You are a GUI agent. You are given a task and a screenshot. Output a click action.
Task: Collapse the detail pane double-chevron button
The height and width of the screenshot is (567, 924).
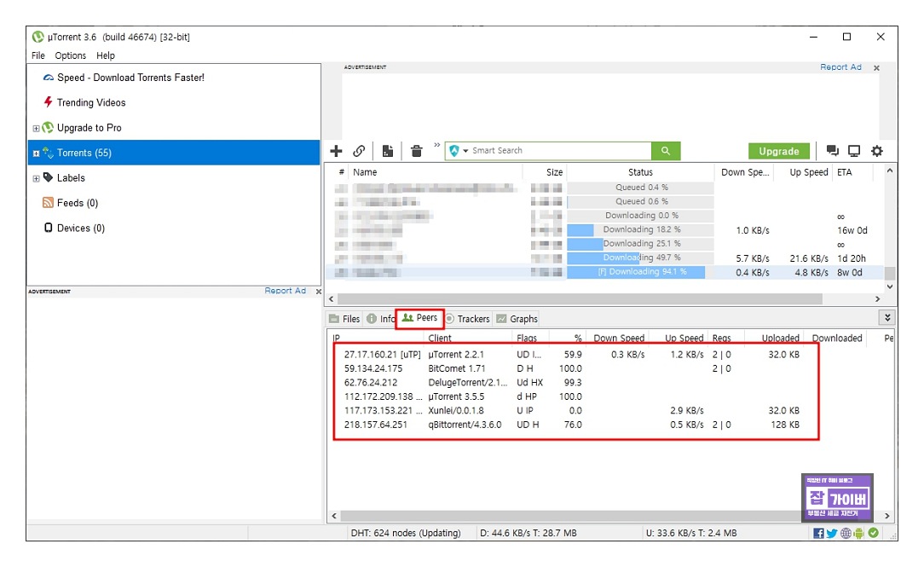tap(886, 318)
